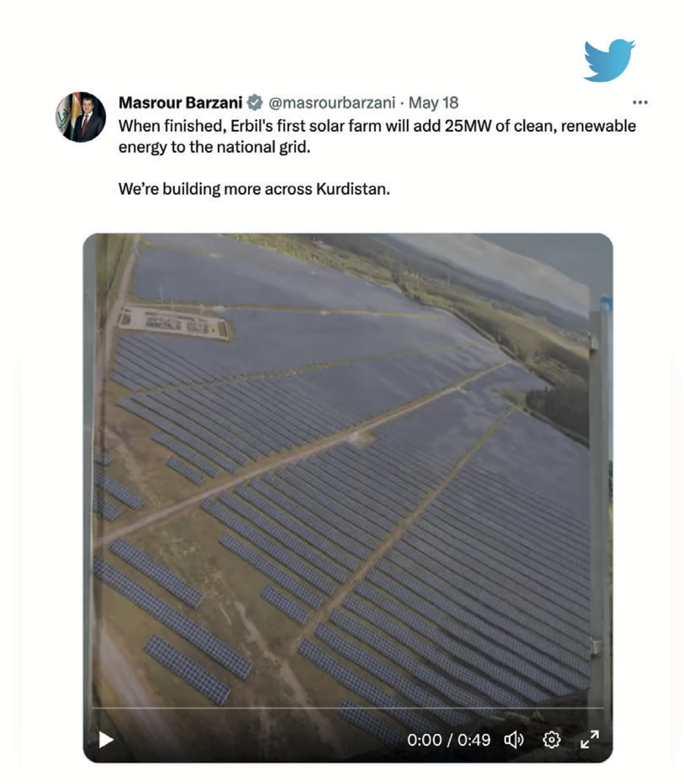Click the aerial solar farm video frame
Viewport: 684px width, 784px height.
pyautogui.click(x=347, y=477)
